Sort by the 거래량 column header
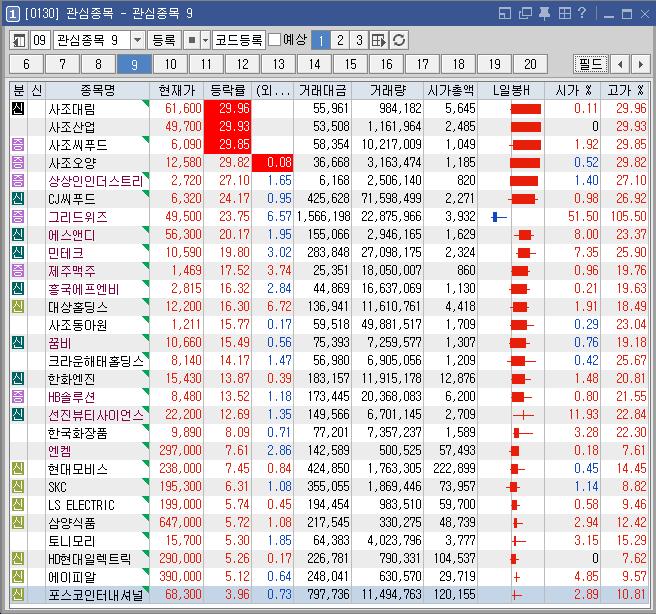The width and height of the screenshot is (656, 614). [x=387, y=90]
